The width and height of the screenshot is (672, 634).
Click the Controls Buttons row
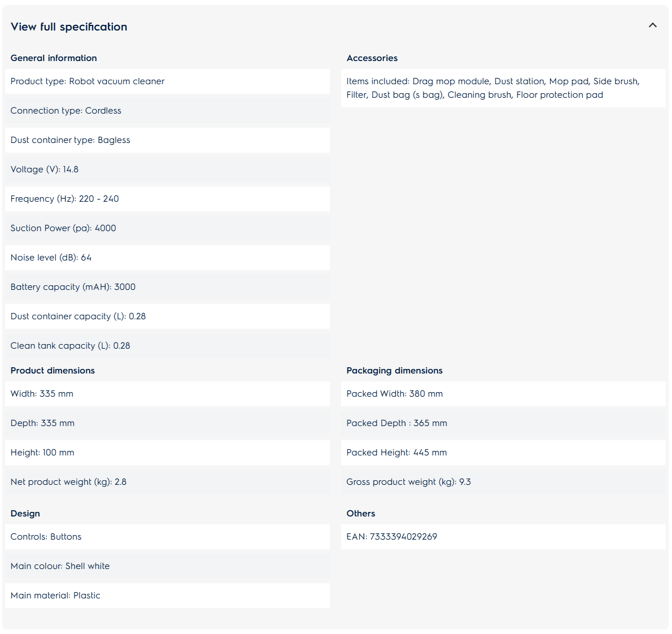click(x=168, y=537)
